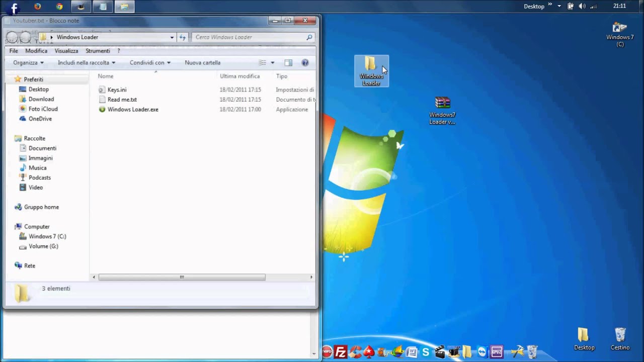Select the Desktop folder icon at bottom right

tap(584, 339)
